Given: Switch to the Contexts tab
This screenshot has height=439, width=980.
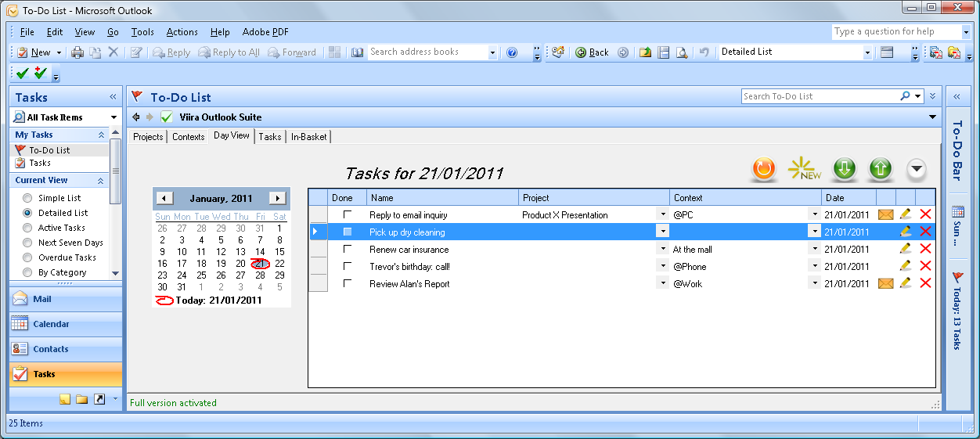Looking at the screenshot, I should pyautogui.click(x=188, y=137).
